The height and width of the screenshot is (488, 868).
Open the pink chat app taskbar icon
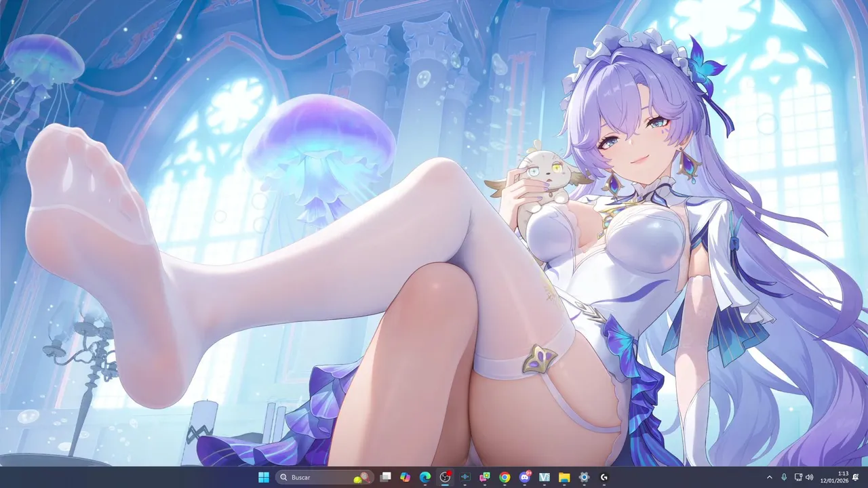485,477
